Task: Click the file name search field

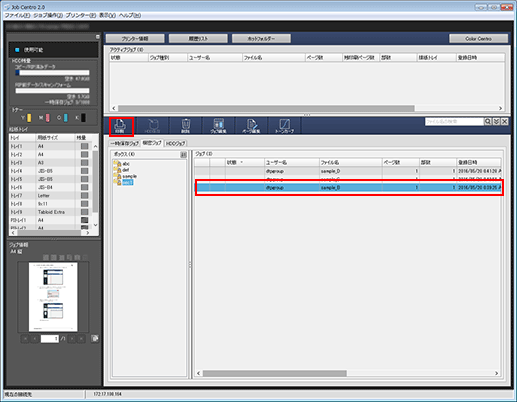Action: pos(454,122)
